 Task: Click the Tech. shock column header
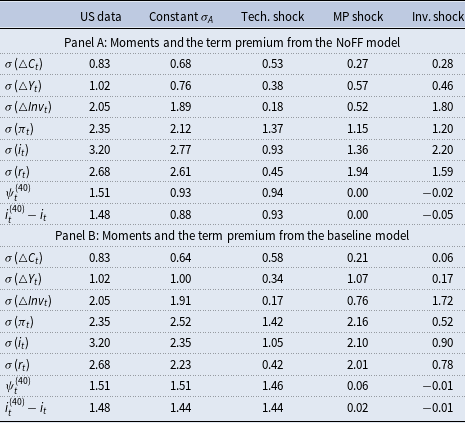pyautogui.click(x=272, y=17)
